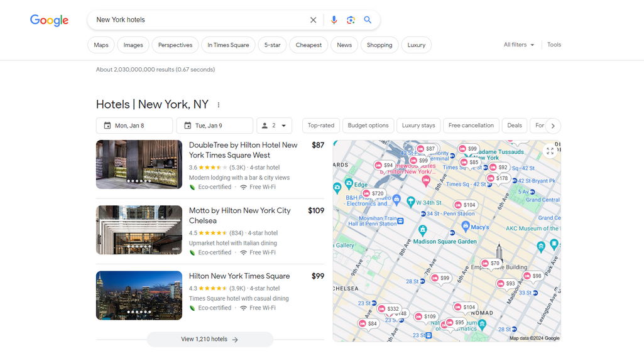Viewport: 644px width, 356px height.
Task: Switch to the Images tab
Action: (133, 45)
